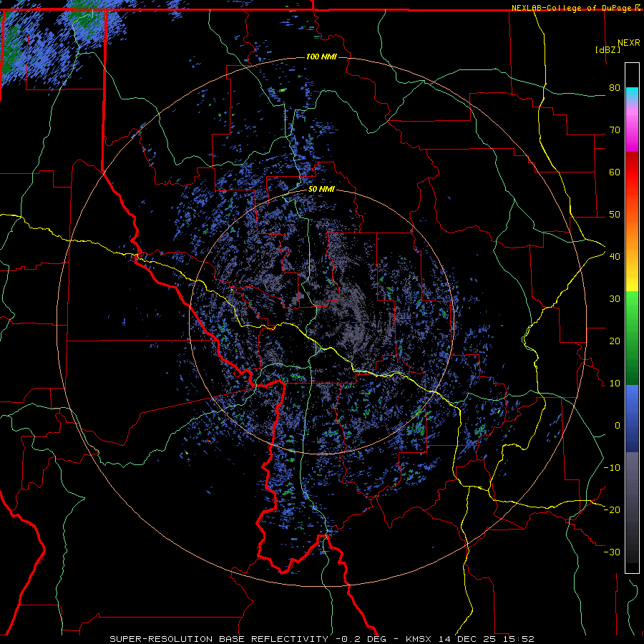This screenshot has width=644, height=644.
Task: Click the -0.2 DEG elevation angle text
Action: click(x=361, y=639)
